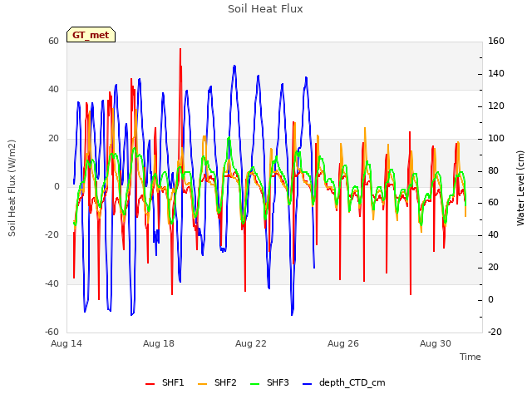Image resolution: width=532 pixels, height=399 pixels.
Task: Click the Soil Heat Flux chart title
Action: (x=265, y=9)
